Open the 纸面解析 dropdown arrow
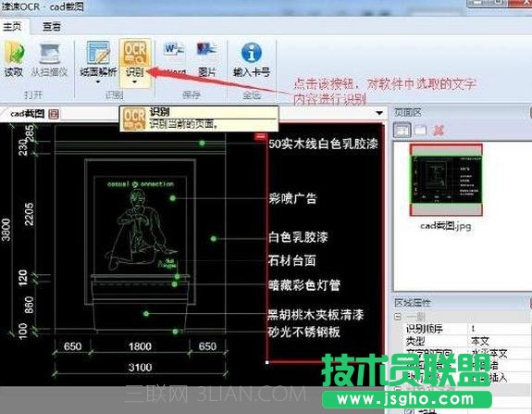This screenshot has width=532, height=414. pos(98,82)
